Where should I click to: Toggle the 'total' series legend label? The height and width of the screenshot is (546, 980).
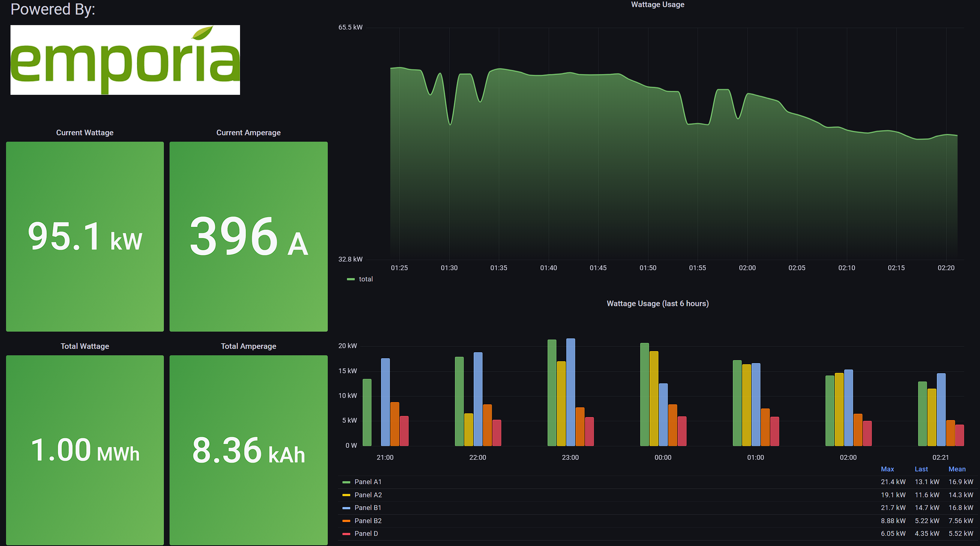click(366, 280)
